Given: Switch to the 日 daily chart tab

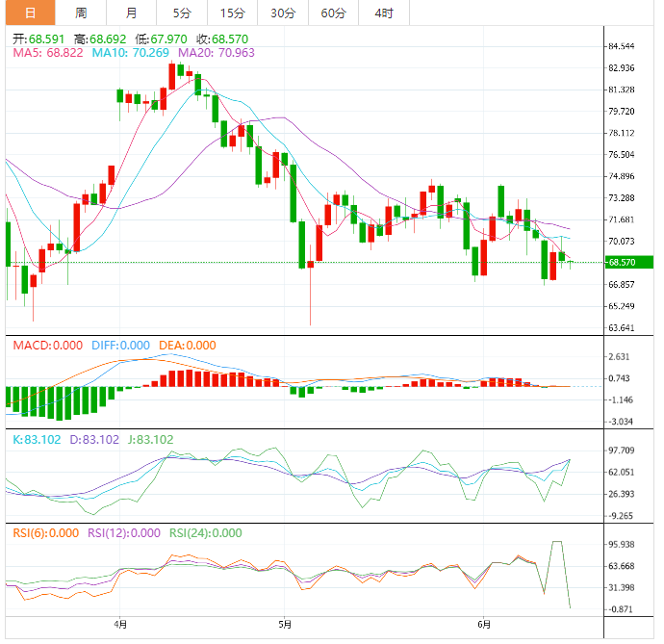Looking at the screenshot, I should [x=30, y=13].
